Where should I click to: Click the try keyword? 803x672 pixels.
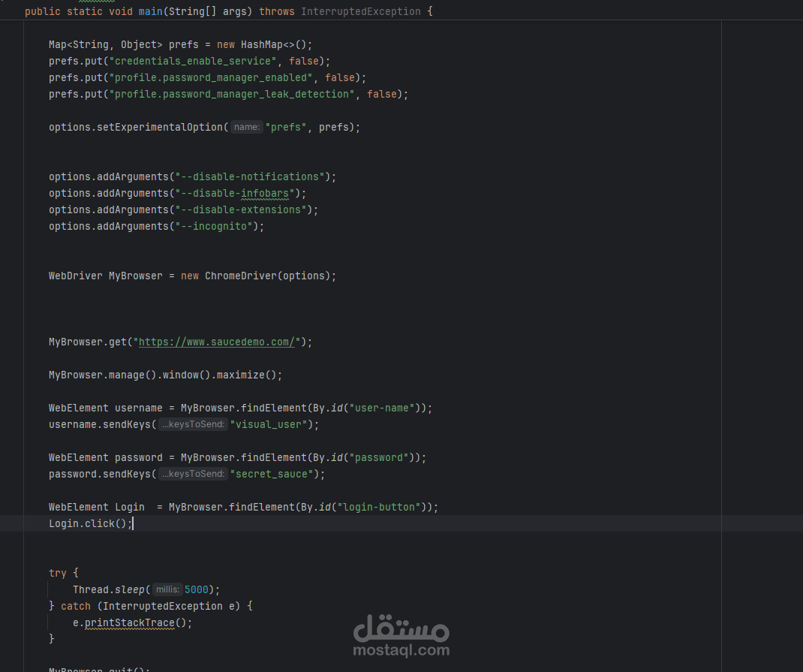(x=57, y=573)
